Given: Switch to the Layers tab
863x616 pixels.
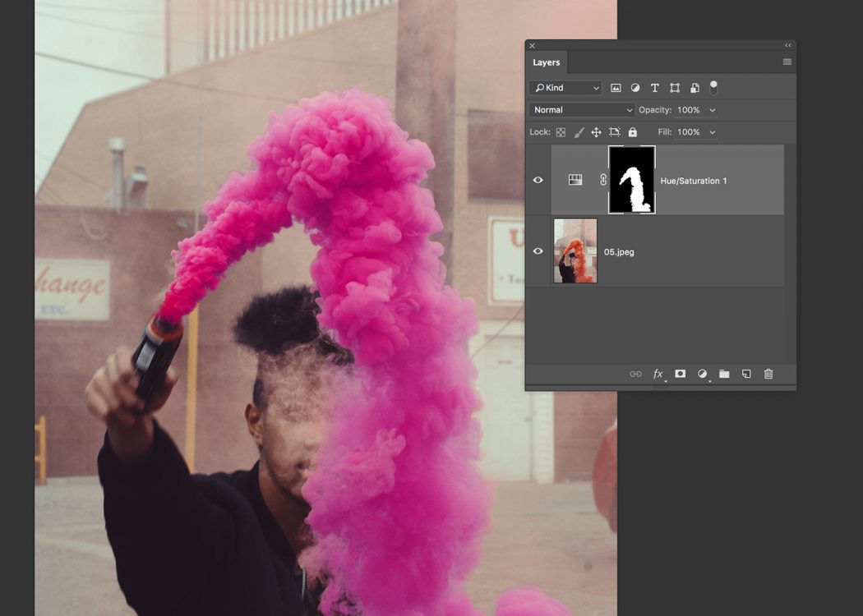Looking at the screenshot, I should [546, 62].
